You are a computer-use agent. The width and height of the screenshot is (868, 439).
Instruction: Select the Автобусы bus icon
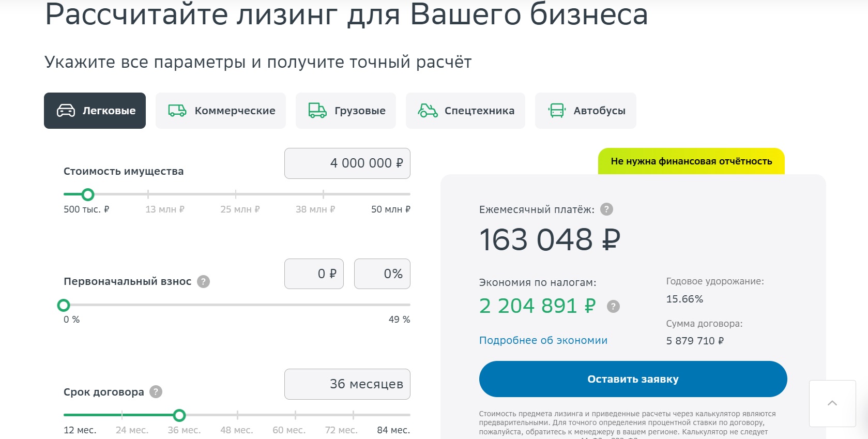click(x=557, y=110)
